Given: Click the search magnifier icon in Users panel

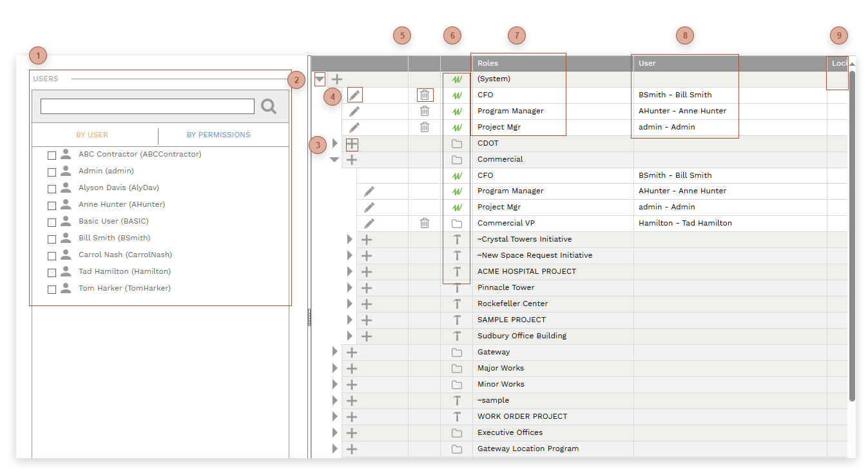Looking at the screenshot, I should pyautogui.click(x=269, y=106).
